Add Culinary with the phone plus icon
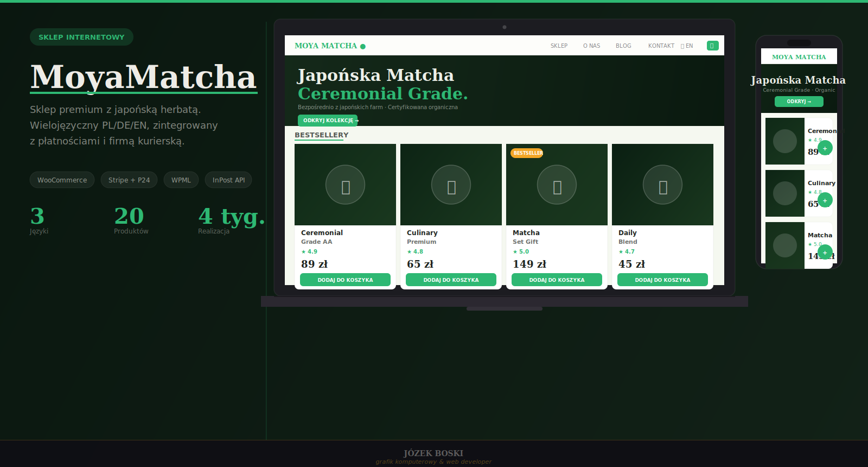This screenshot has height=467, width=868. click(x=825, y=200)
